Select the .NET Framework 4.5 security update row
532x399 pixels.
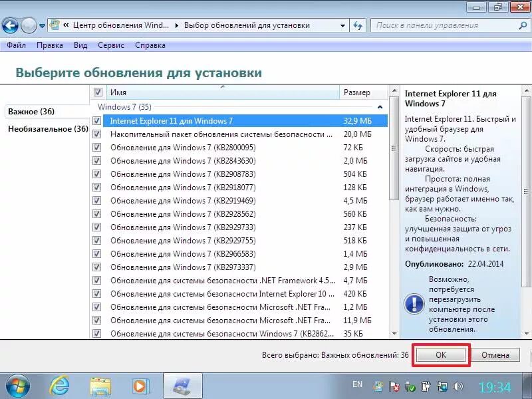(x=245, y=281)
